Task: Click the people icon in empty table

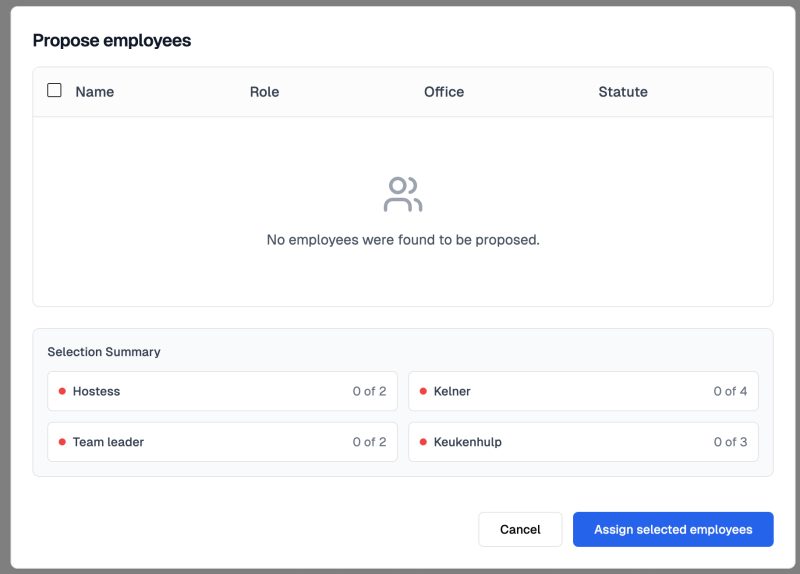Action: [x=403, y=194]
